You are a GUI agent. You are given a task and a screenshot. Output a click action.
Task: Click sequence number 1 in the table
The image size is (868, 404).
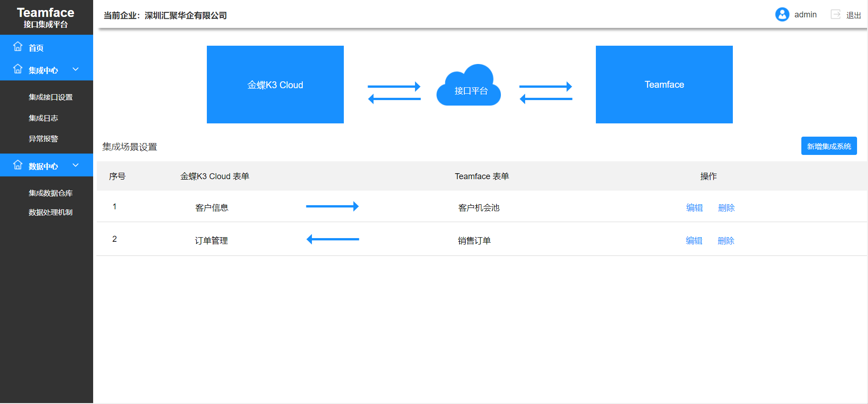pos(115,207)
